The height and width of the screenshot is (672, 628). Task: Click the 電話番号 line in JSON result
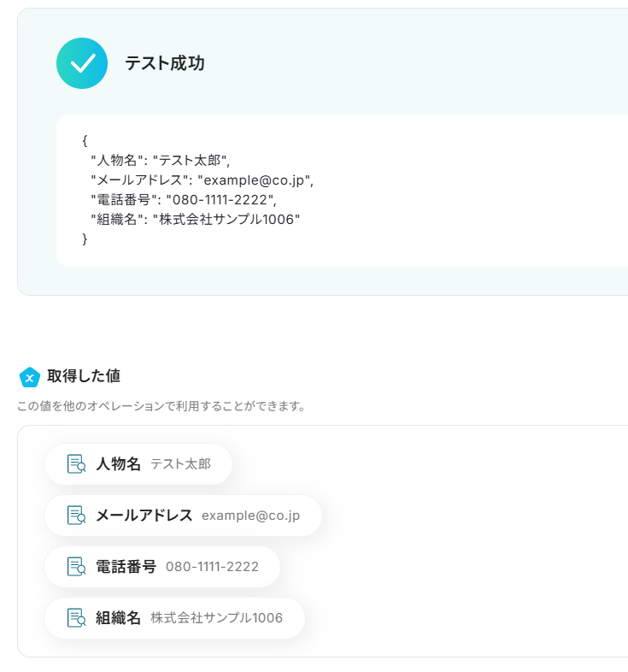[184, 199]
